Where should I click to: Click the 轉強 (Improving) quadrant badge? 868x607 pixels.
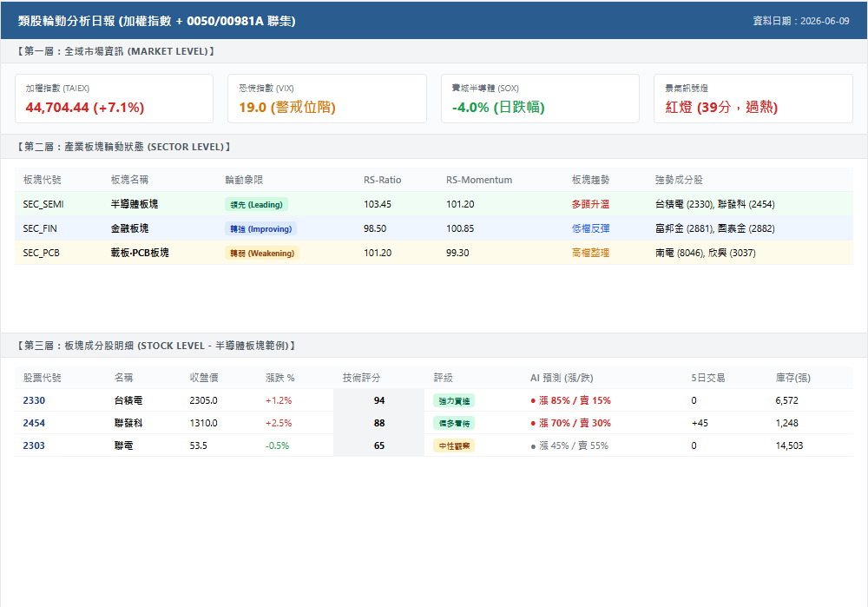click(260, 228)
